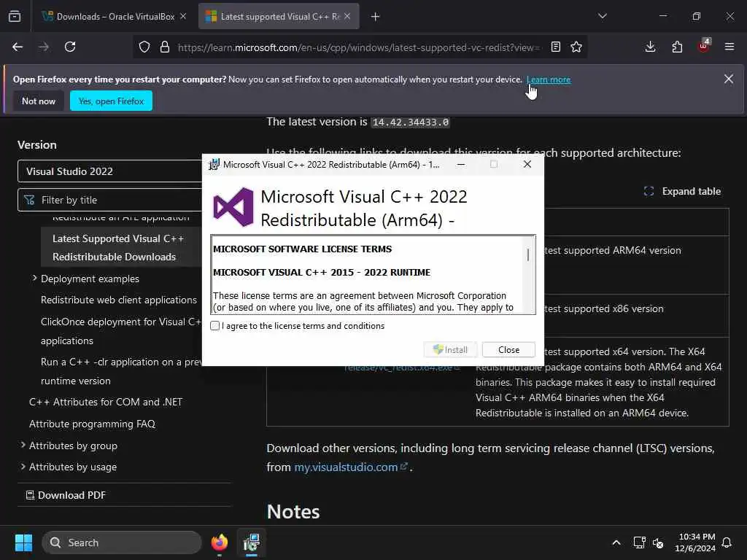Go back to the previous page
747x560 pixels.
pyautogui.click(x=18, y=47)
